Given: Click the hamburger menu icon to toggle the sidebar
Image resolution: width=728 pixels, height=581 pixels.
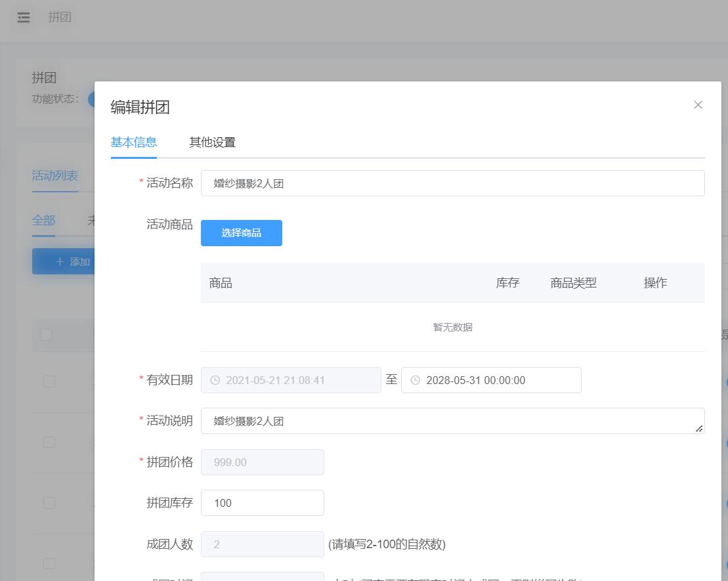Looking at the screenshot, I should (x=24, y=18).
